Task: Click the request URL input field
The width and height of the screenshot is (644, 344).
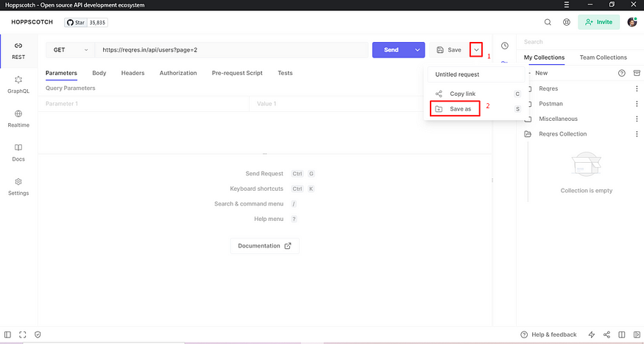Action: [x=232, y=50]
